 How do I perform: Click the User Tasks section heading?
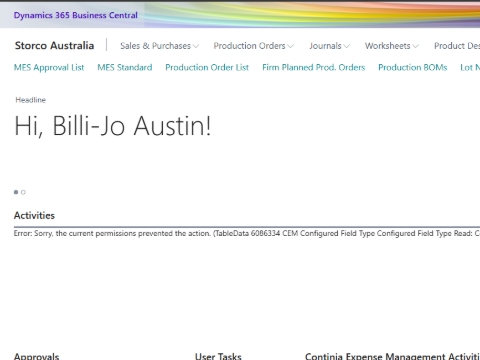[x=218, y=356]
